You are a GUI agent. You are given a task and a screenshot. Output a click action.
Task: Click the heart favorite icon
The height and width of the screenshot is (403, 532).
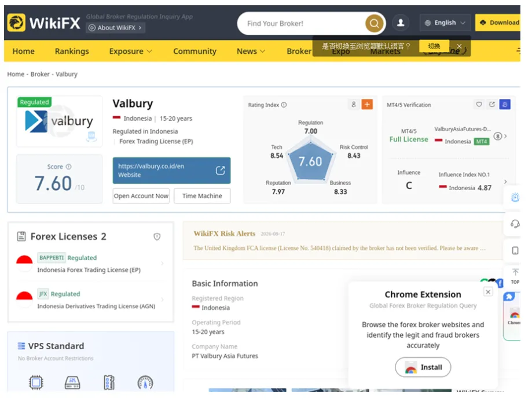pos(479,105)
